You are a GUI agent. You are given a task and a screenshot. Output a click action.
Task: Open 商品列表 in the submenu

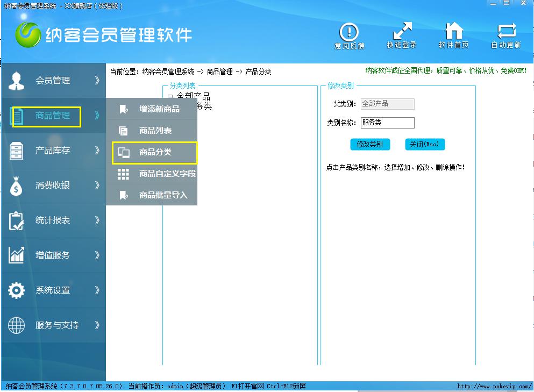155,131
